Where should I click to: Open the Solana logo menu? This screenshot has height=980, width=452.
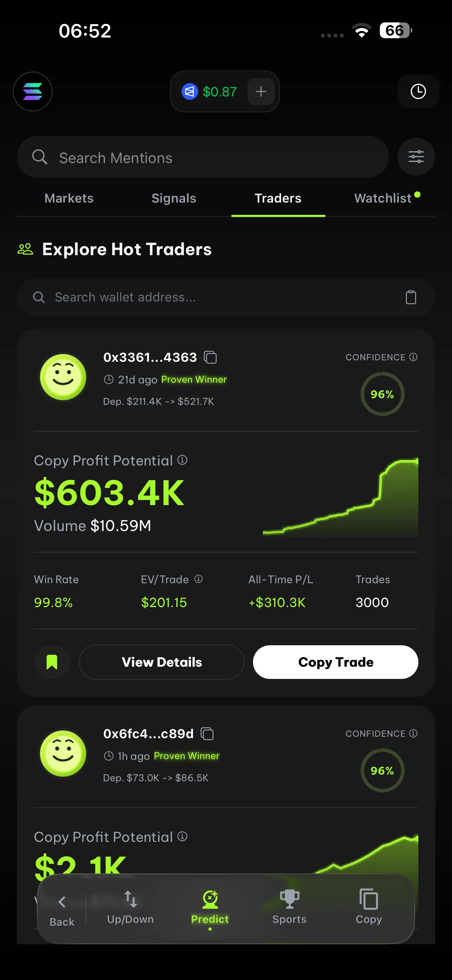(32, 92)
